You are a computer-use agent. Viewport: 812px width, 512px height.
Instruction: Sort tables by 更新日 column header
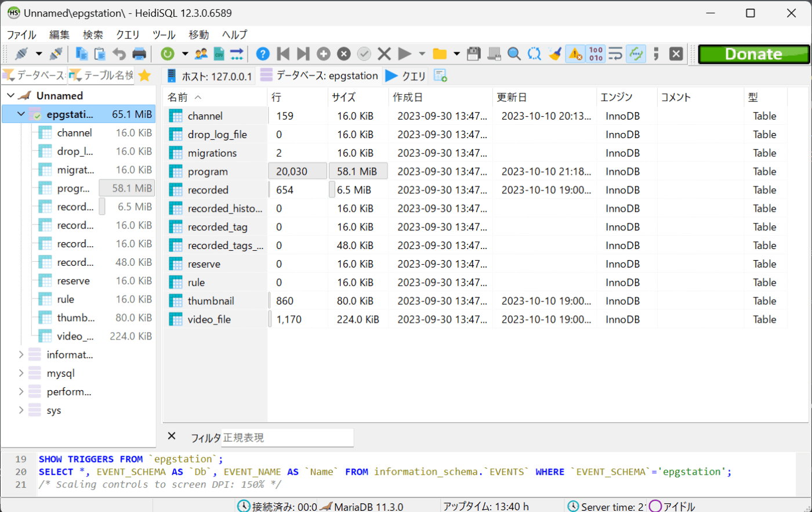(x=544, y=97)
